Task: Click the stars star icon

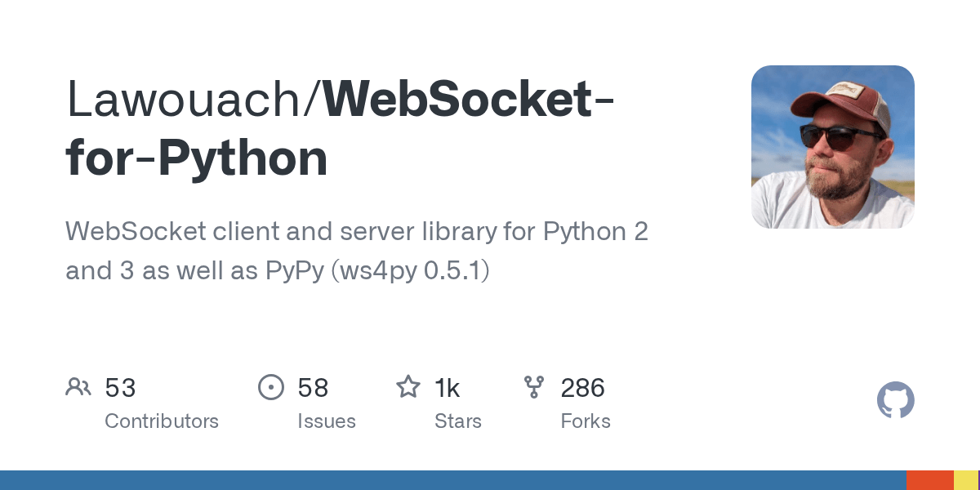Action: [x=408, y=386]
